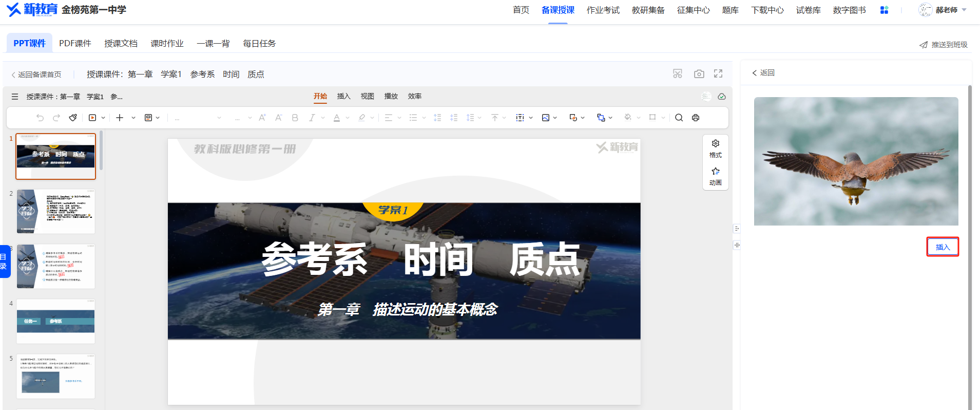
Task: Switch to the 视图 ribbon tab
Action: [x=368, y=96]
